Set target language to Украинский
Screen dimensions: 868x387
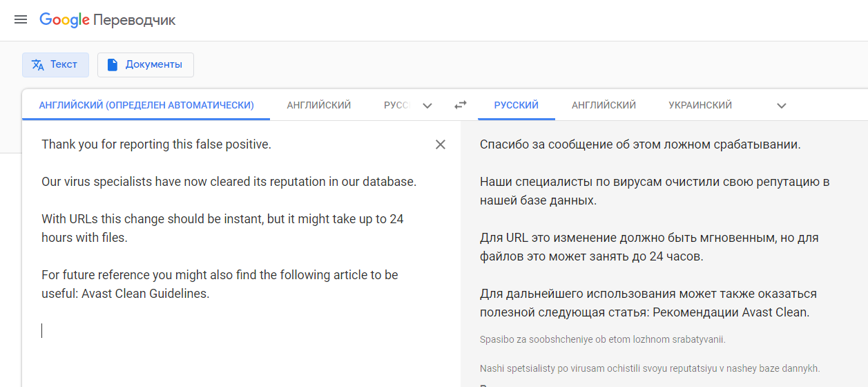(700, 105)
